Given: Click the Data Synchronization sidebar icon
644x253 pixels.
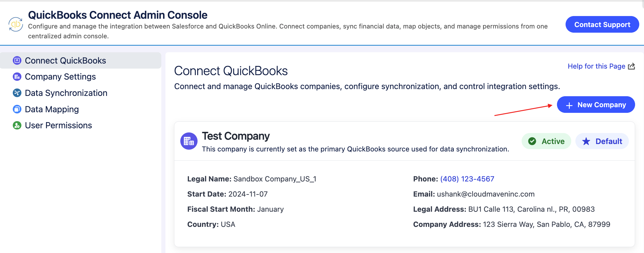Looking at the screenshot, I should click(x=17, y=93).
